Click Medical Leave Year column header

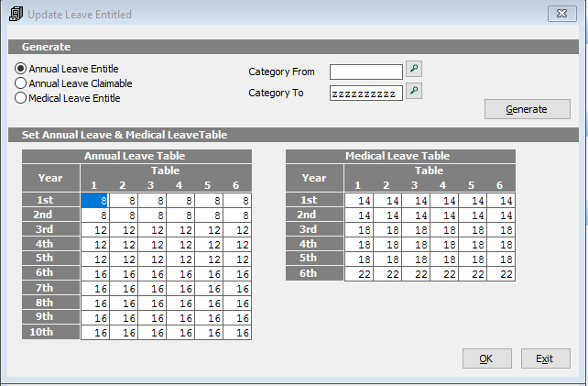coord(314,178)
